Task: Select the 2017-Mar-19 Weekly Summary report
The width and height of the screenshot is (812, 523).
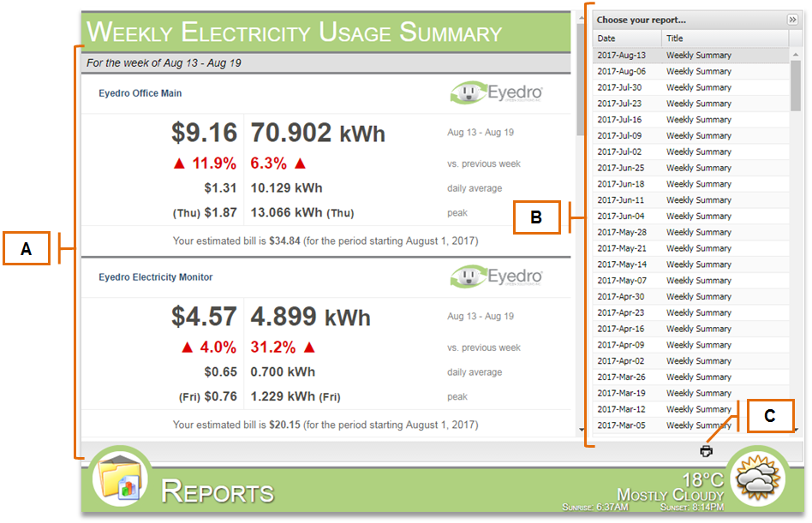Action: 691,393
